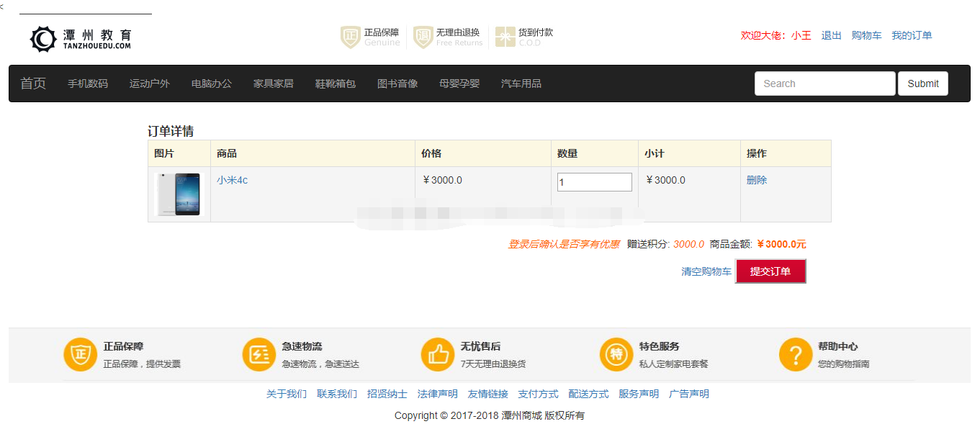This screenshot has height=442, width=980.
Task: Open the 招贤纳士 footer link
Action: (387, 394)
